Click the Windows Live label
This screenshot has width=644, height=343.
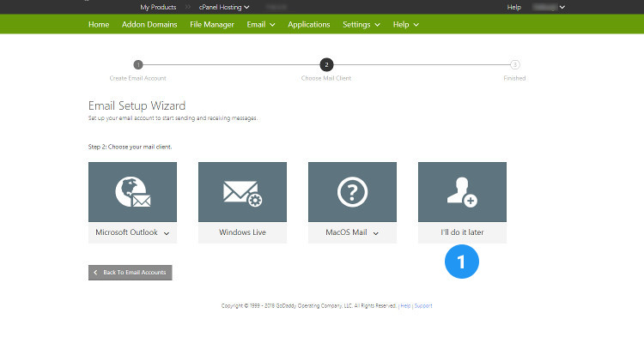[242, 233]
